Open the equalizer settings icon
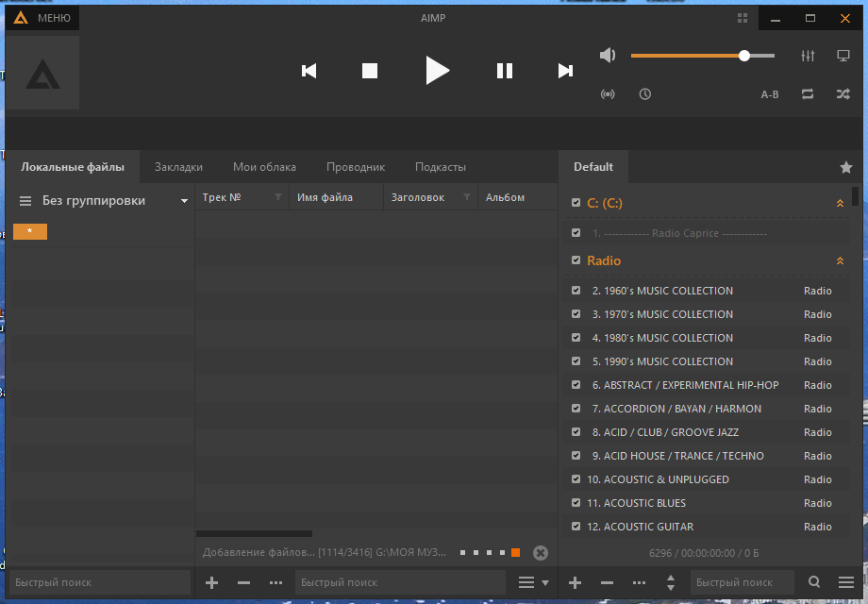The image size is (868, 604). point(807,57)
